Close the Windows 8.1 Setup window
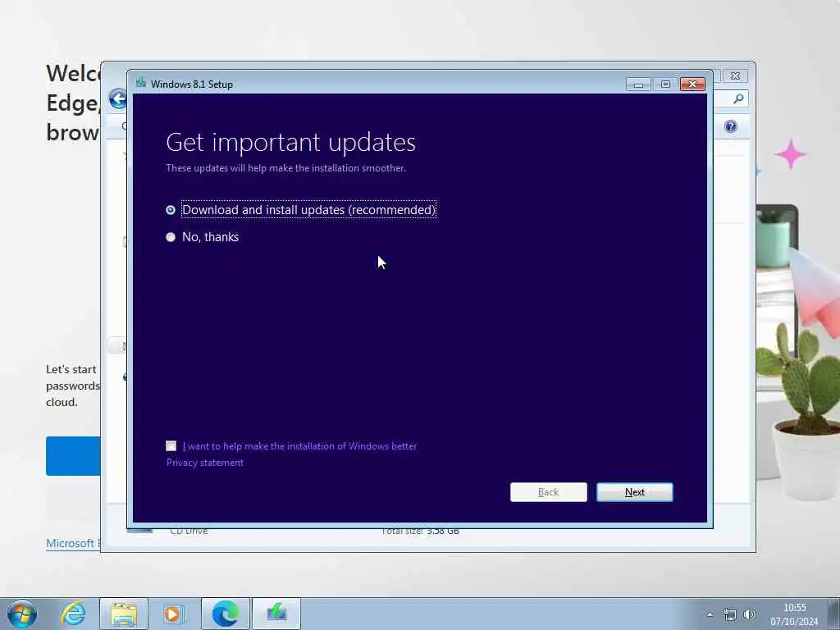The width and height of the screenshot is (840, 630). click(692, 84)
